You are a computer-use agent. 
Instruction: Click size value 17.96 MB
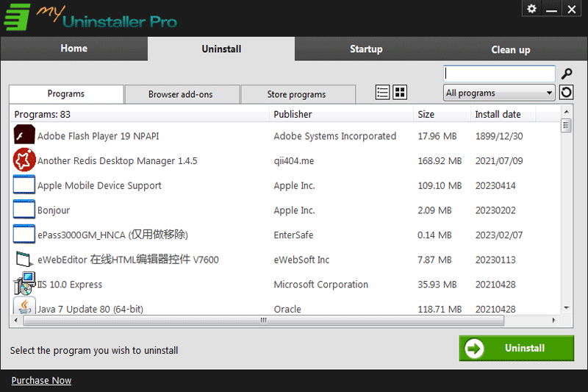point(437,136)
